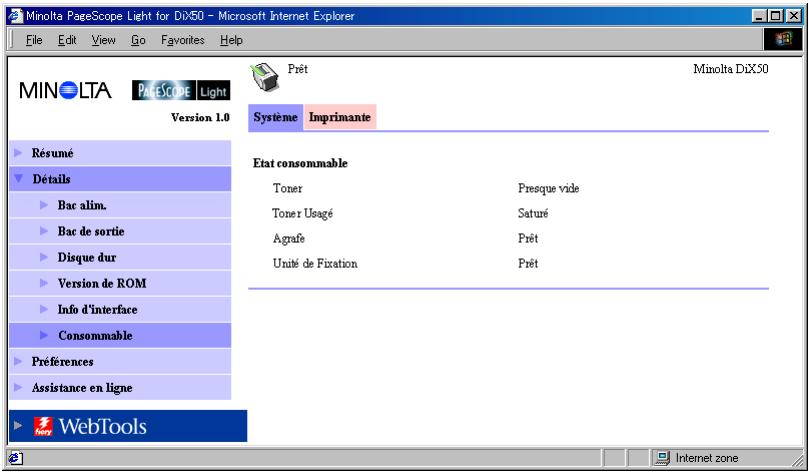Click the Internet zone computer icon

click(x=662, y=458)
